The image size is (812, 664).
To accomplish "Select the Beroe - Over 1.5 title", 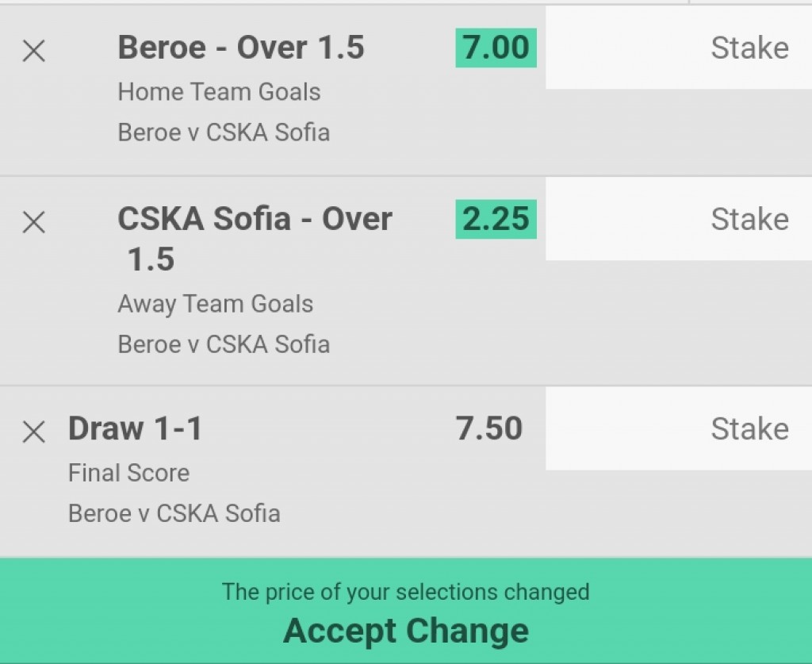I will pos(241,48).
